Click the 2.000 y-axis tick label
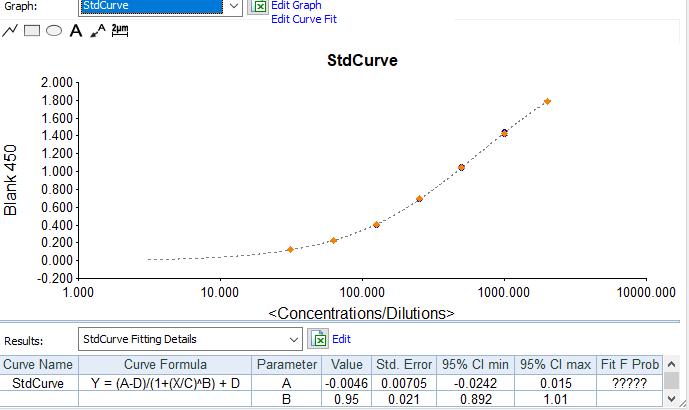This screenshot has width=689, height=410. click(57, 82)
